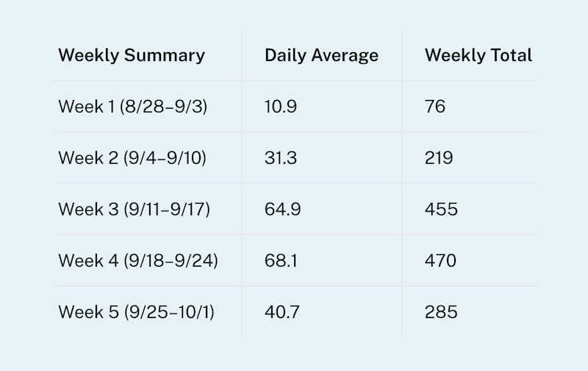Click the 10.9 daily average cell

[x=280, y=107]
